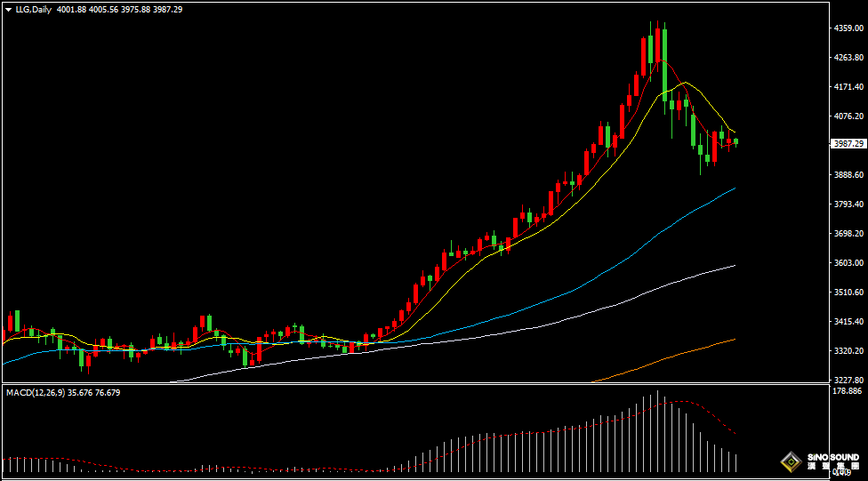This screenshot has width=868, height=481.
Task: Open the triangle dropdown beside LLG,Daily
Action: [8, 9]
